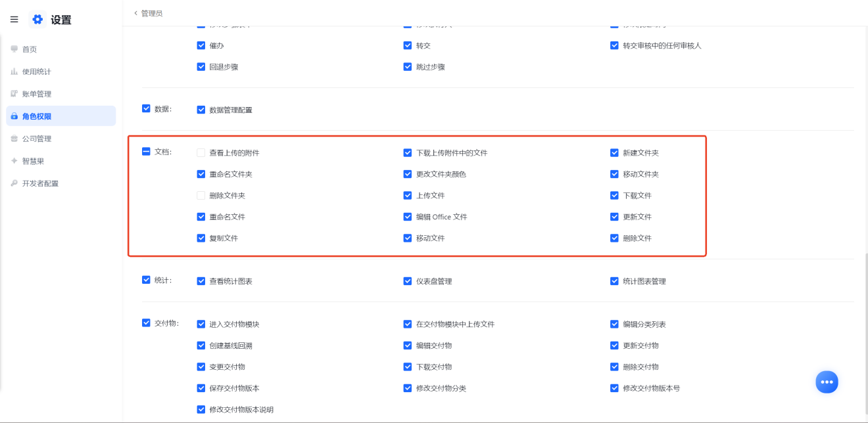868x423 pixels.
Task: Uncheck 编辑 Office 文件 permission
Action: (408, 217)
